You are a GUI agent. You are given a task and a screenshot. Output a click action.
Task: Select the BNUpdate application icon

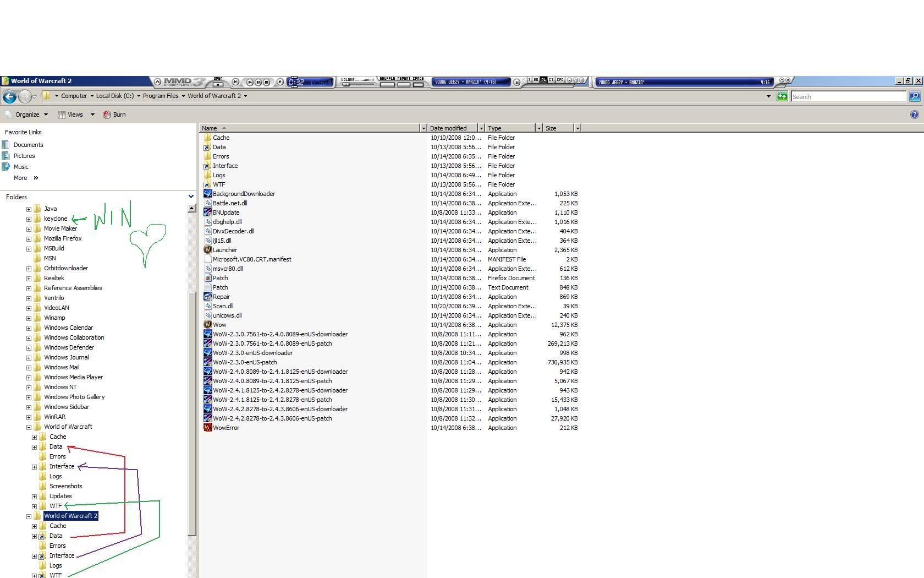pos(208,212)
